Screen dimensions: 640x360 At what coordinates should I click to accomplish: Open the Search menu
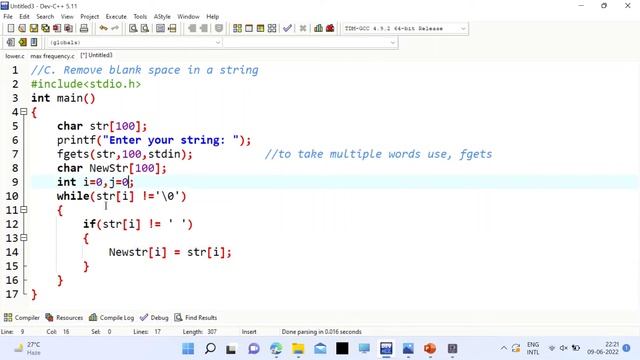[x=45, y=17]
